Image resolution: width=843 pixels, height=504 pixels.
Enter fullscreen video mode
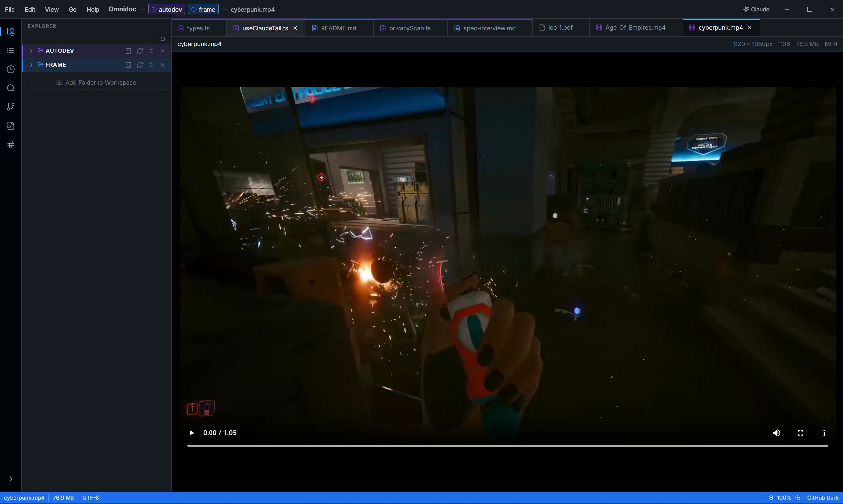click(800, 433)
